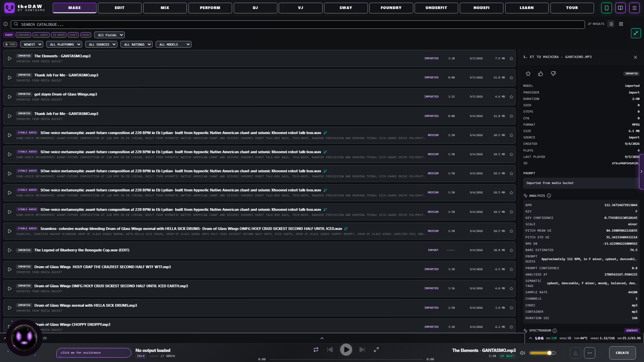
Task: Click download icon in player bar
Action: (x=575, y=353)
